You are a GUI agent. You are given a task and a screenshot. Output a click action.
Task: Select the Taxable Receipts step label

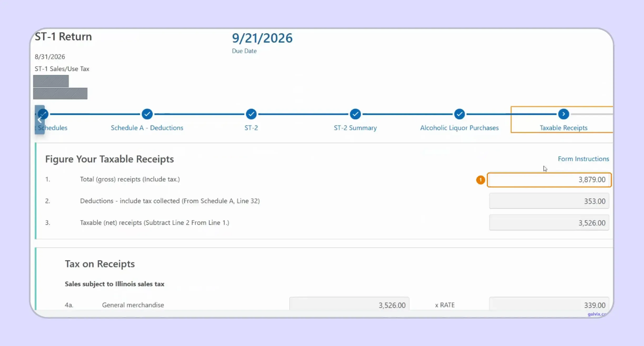[x=563, y=128]
